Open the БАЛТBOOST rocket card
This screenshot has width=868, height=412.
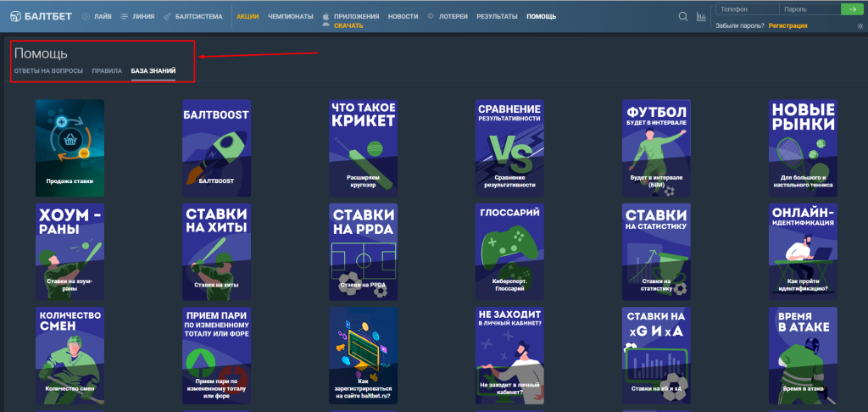216,148
